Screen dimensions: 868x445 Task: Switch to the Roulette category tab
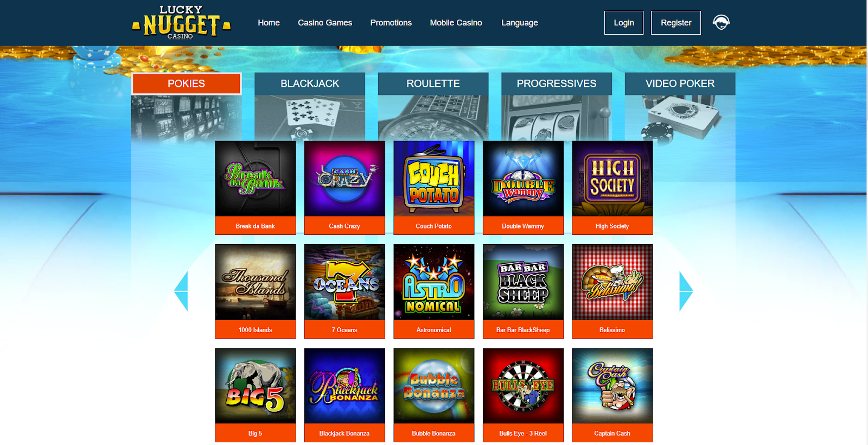coord(433,84)
